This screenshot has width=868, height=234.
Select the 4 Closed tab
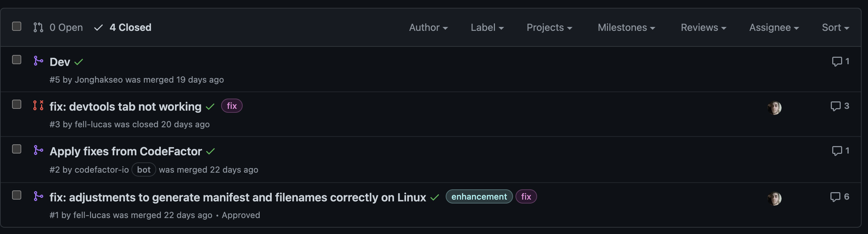(x=123, y=27)
